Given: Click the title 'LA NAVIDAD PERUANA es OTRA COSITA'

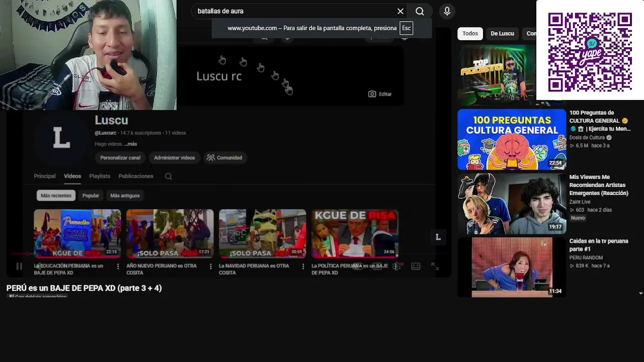Looking at the screenshot, I should pos(254,269).
